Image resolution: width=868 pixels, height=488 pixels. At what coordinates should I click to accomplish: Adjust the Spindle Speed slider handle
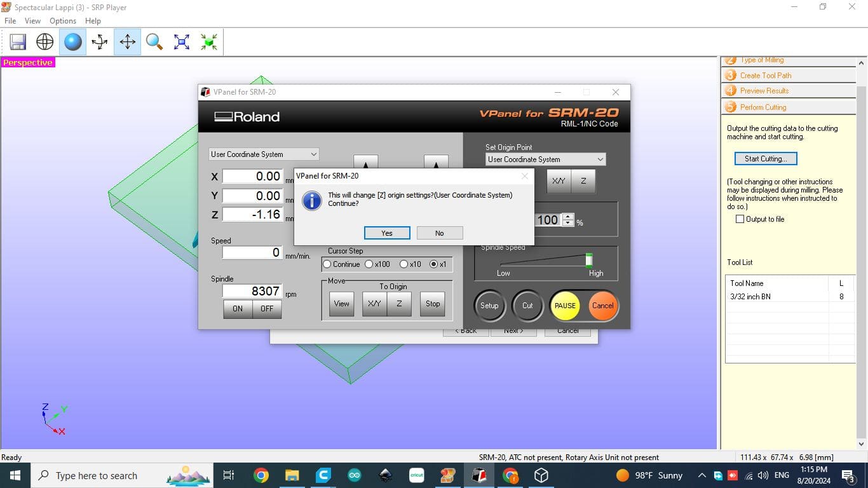(589, 260)
